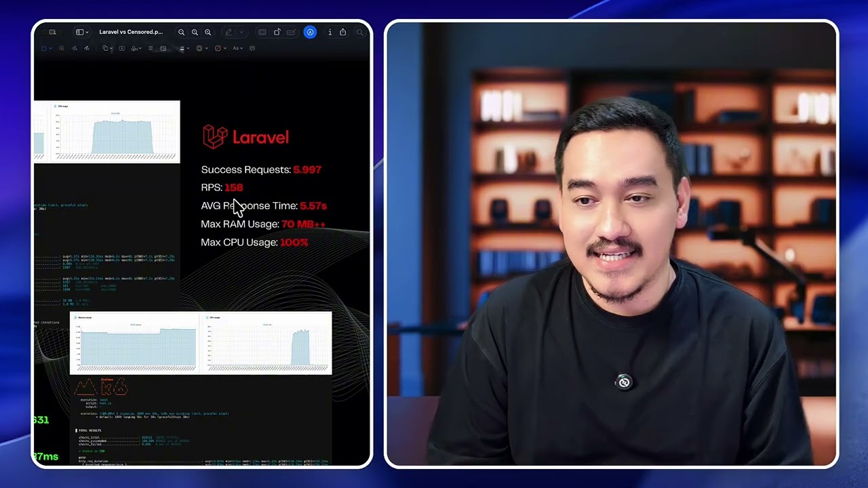The image size is (868, 488).
Task: Click the Max RAM Usage: 70 MB++ line
Action: tap(263, 224)
